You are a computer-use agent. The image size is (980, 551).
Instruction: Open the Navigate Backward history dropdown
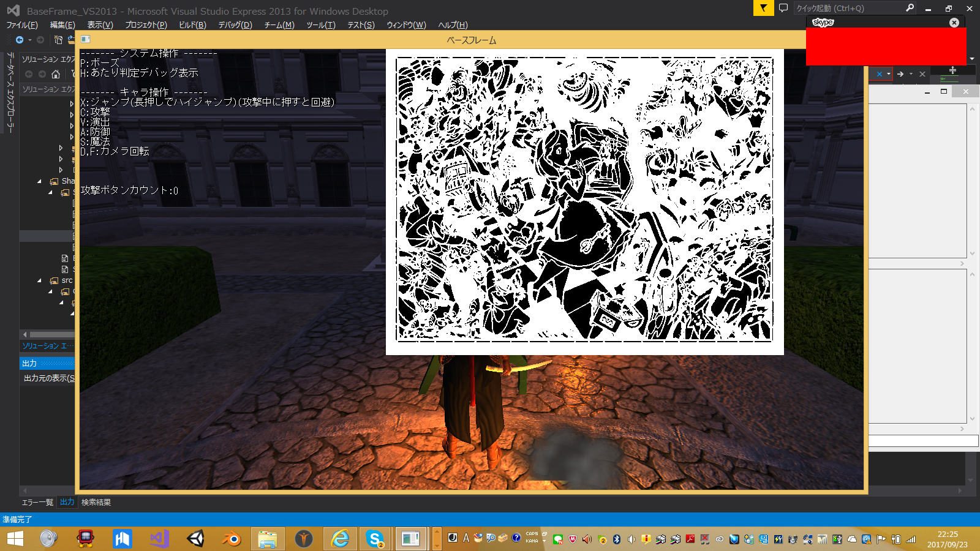pos(30,40)
